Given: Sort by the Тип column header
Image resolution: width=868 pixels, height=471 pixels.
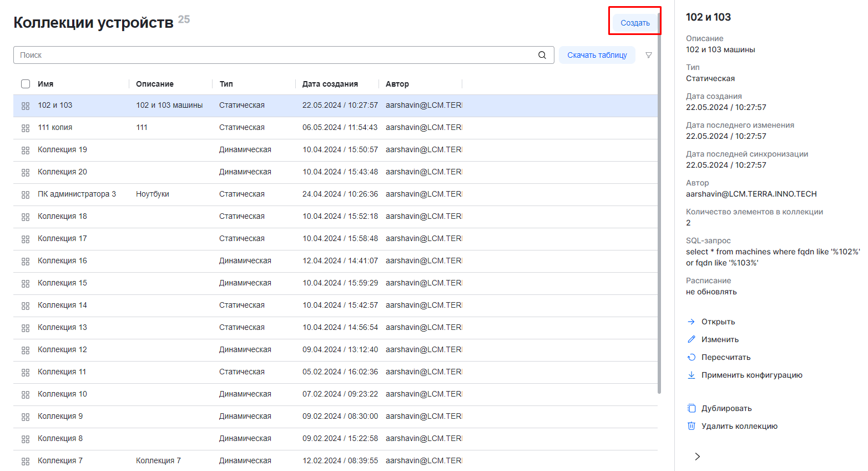Looking at the screenshot, I should coord(226,84).
